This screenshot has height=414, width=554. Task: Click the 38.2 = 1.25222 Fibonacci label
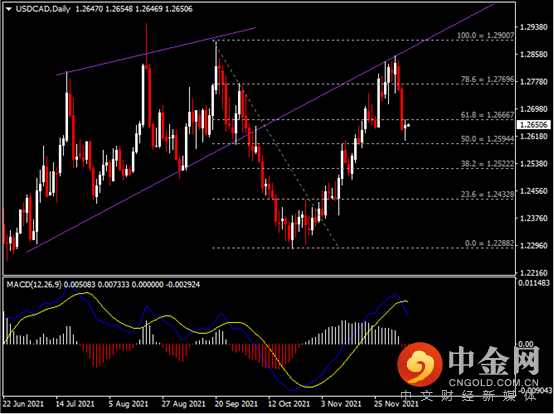487,164
